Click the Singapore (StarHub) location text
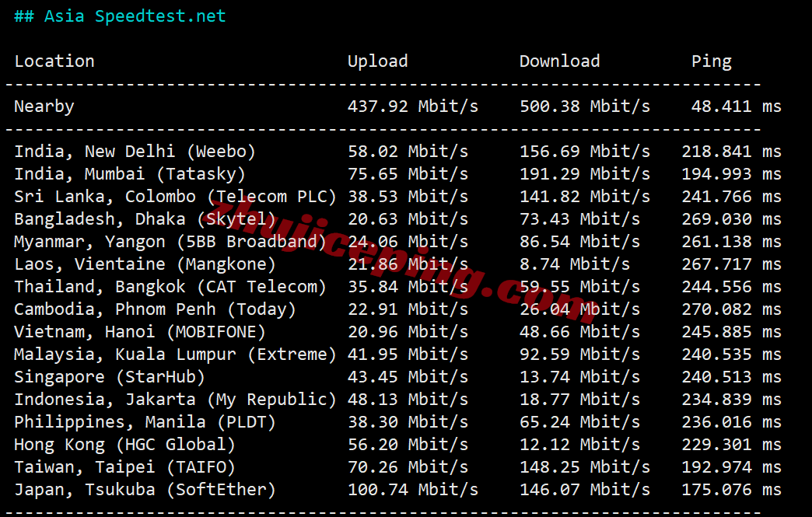 click(110, 377)
